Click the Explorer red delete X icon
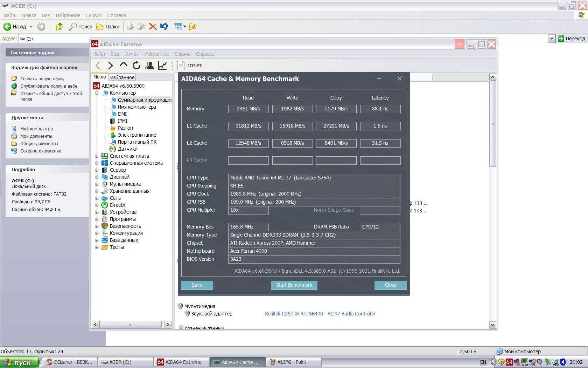The height and width of the screenshot is (368, 588). click(x=153, y=27)
